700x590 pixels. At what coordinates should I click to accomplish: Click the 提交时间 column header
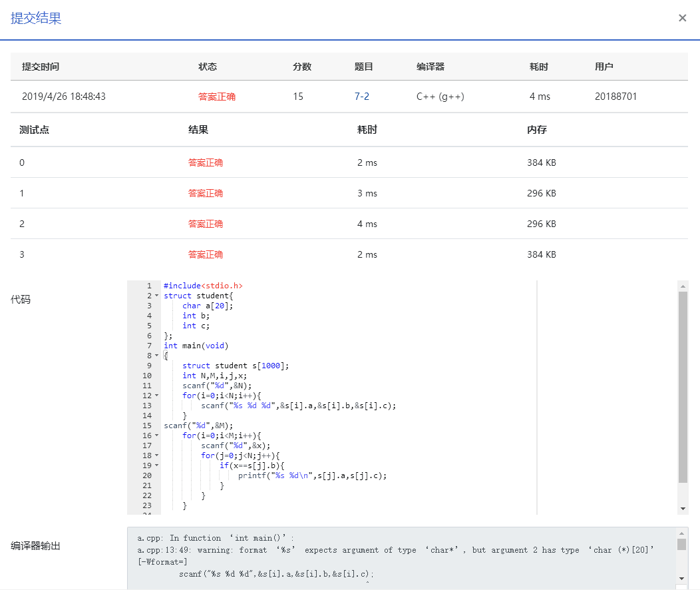coord(41,67)
